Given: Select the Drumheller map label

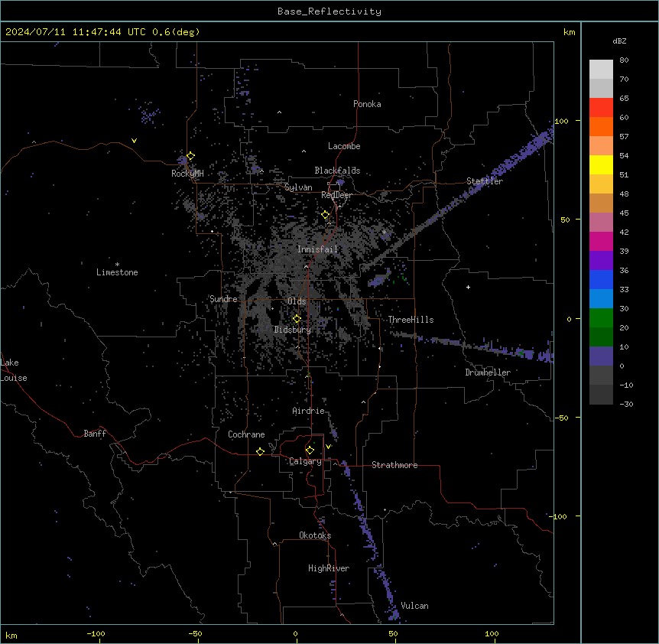Looking at the screenshot, I should point(488,372).
